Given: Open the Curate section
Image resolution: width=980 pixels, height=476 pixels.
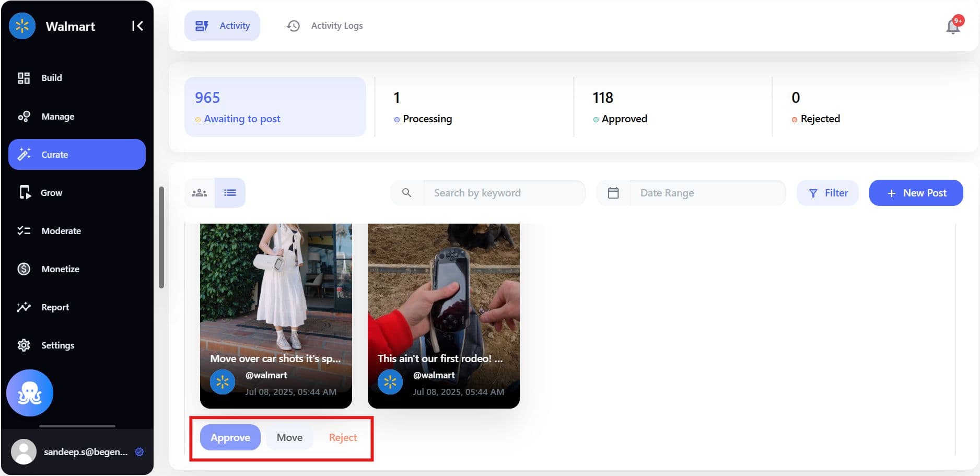Looking at the screenshot, I should tap(77, 154).
